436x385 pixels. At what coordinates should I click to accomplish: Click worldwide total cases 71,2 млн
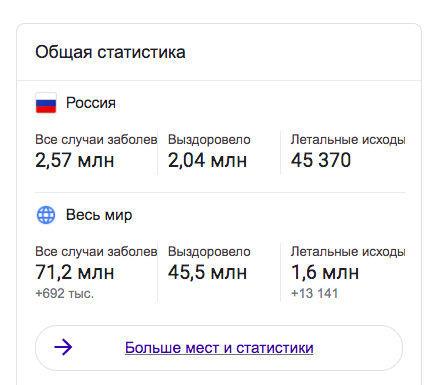tap(75, 272)
